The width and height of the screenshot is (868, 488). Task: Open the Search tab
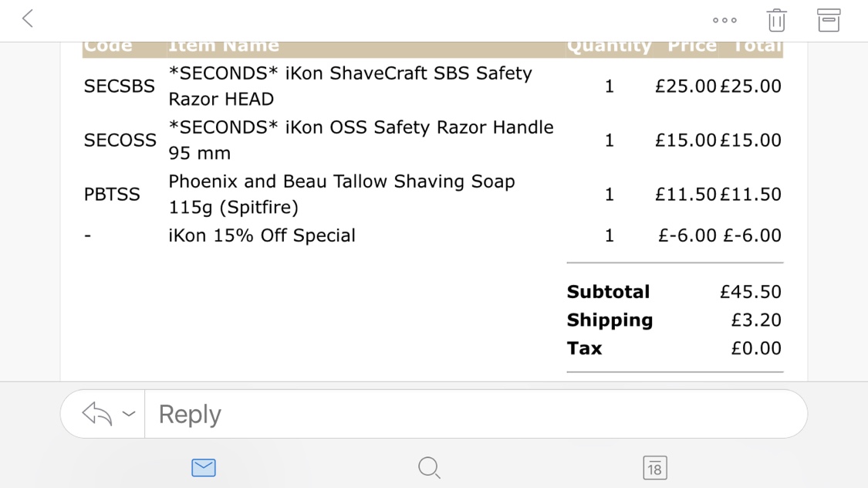point(430,468)
